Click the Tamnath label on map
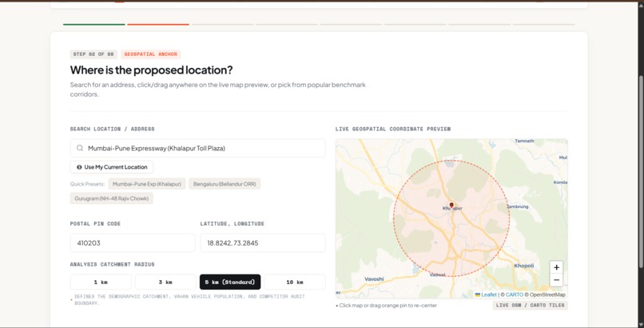This screenshot has height=328, width=644. (524, 141)
